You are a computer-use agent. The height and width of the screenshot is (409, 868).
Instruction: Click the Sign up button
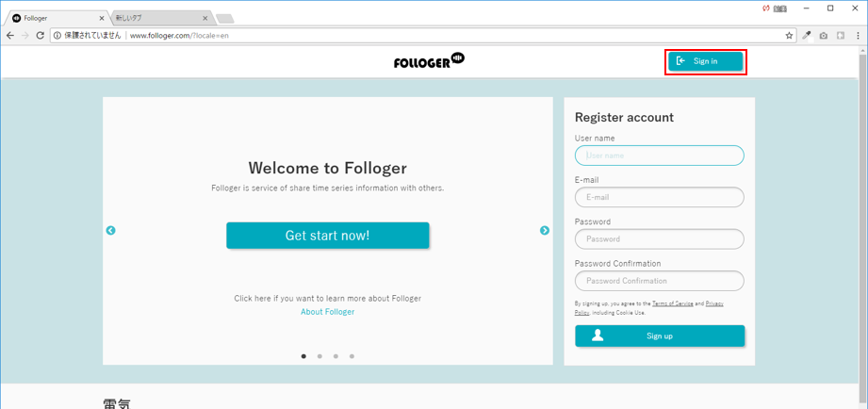[660, 335]
